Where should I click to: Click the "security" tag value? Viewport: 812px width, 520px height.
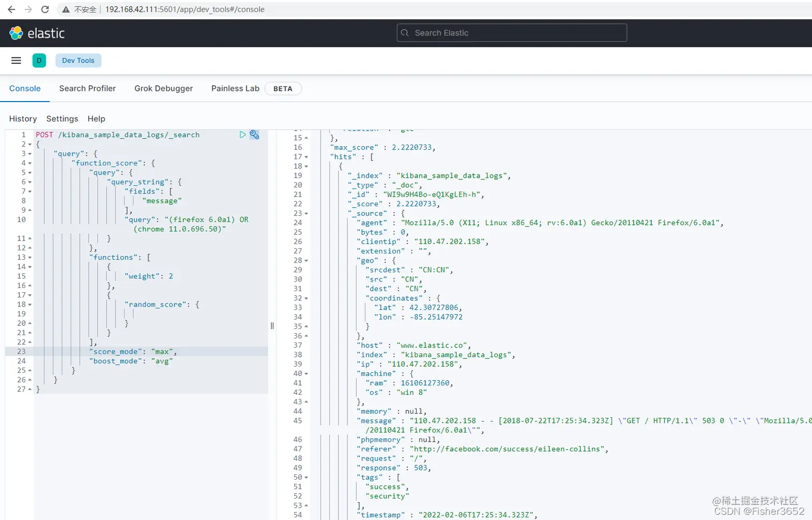pos(387,496)
